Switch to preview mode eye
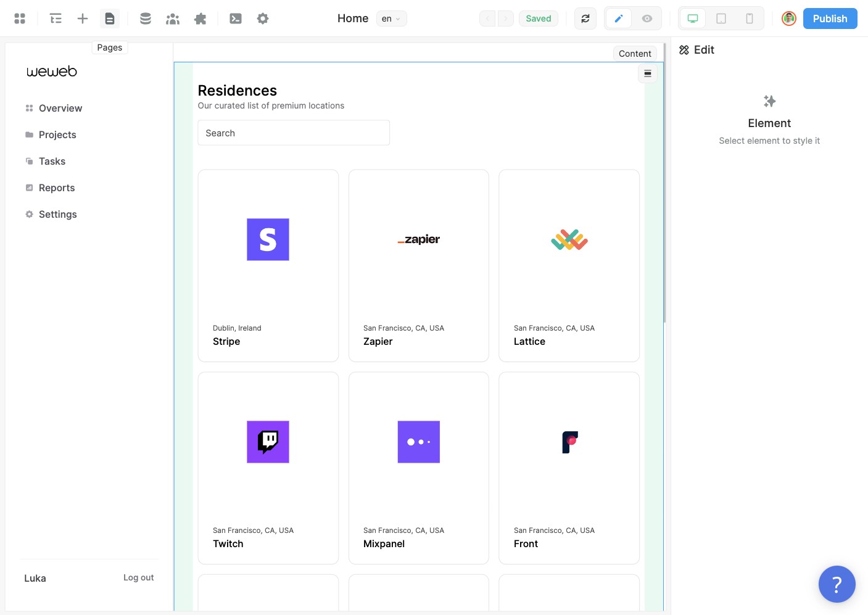 [x=647, y=19]
